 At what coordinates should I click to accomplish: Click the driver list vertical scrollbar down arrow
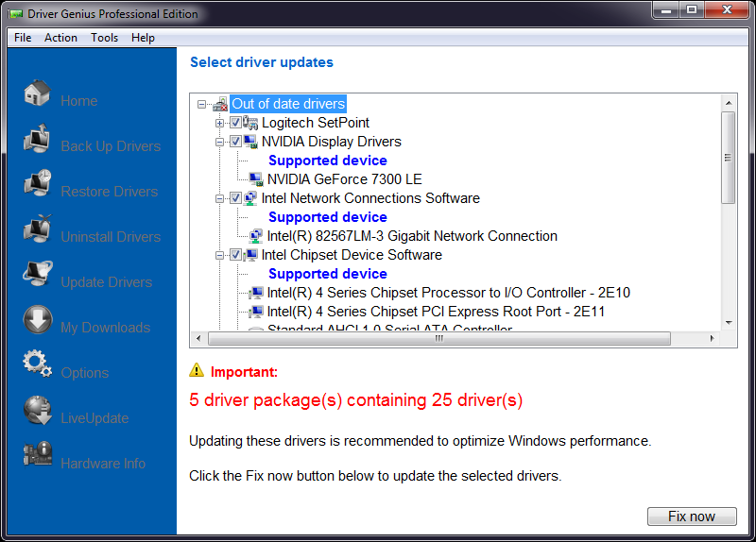point(729,323)
